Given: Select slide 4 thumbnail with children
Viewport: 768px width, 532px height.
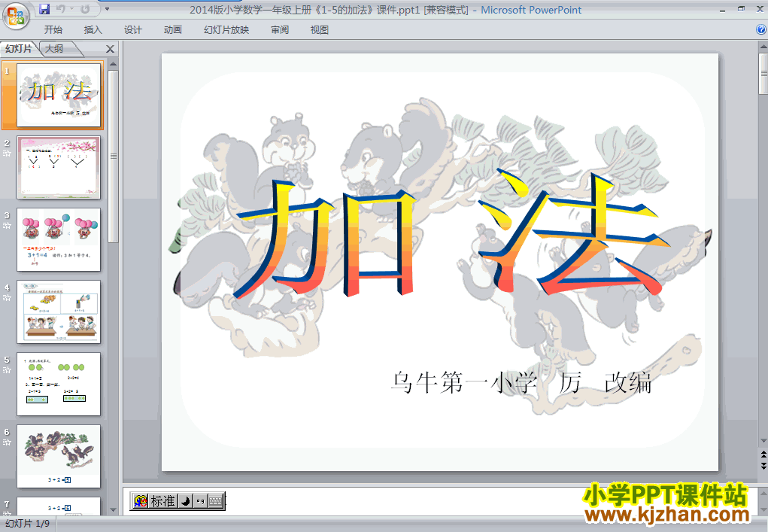Looking at the screenshot, I should pyautogui.click(x=59, y=312).
